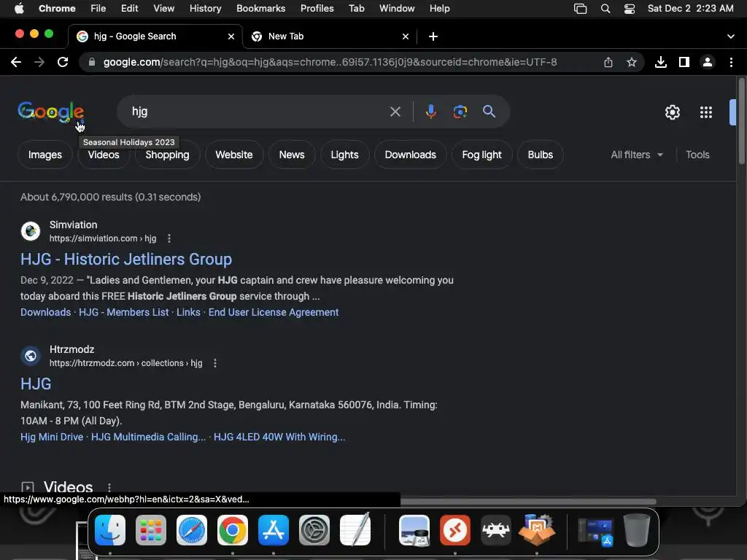Open Launchpad from the Dock
The image size is (747, 560).
pos(151,530)
